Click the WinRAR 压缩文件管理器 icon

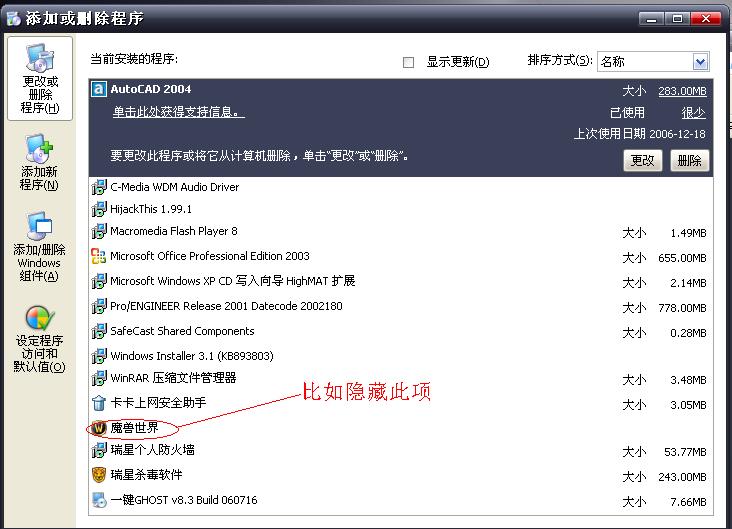(99, 378)
